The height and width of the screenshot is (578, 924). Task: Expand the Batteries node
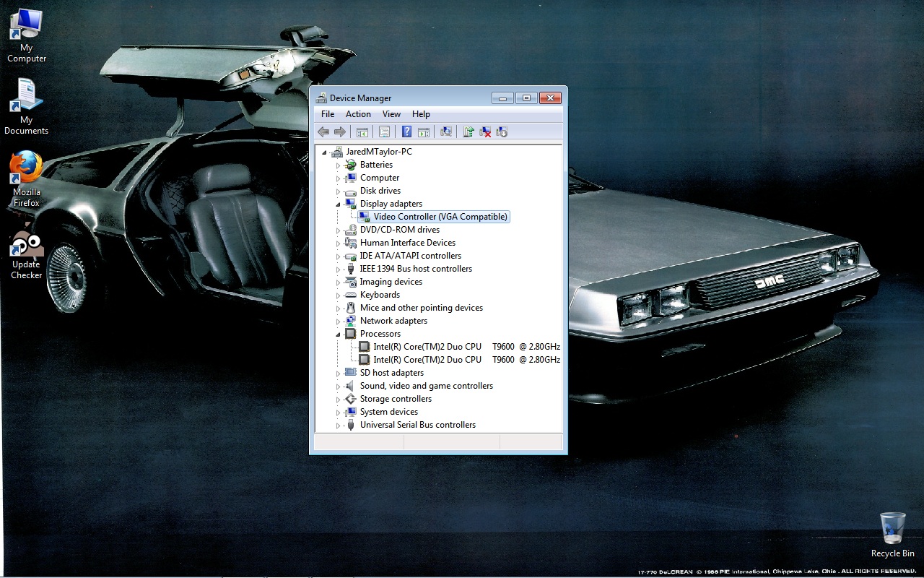tap(338, 165)
